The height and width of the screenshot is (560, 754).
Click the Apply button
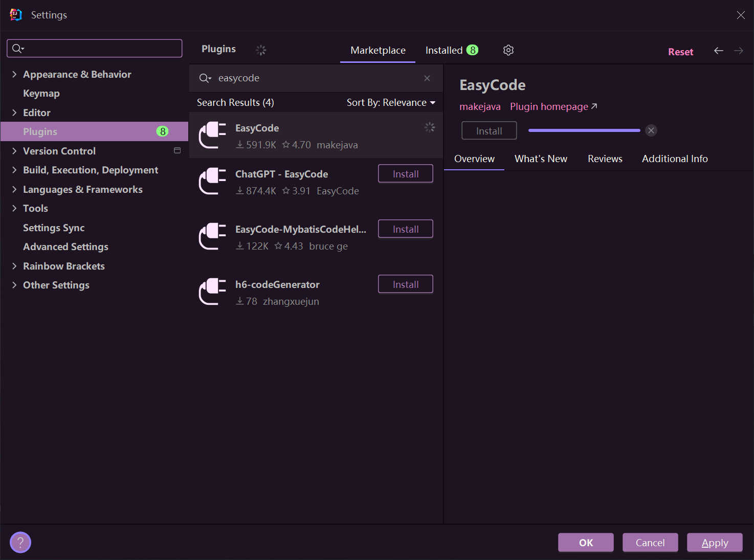[x=715, y=543]
